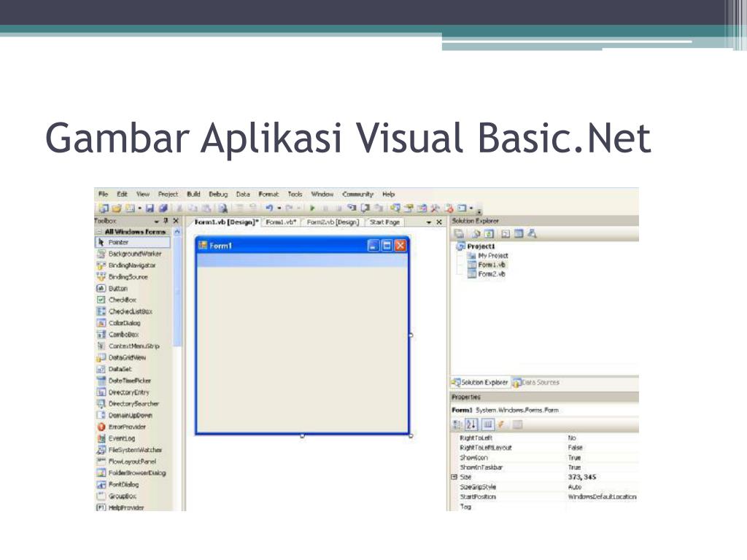Click the Open File folder icon

pos(117,208)
